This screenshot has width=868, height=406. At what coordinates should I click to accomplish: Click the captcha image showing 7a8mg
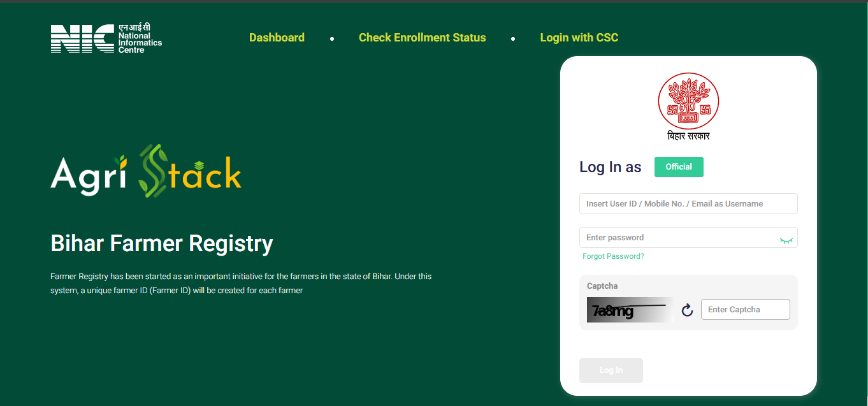click(630, 310)
